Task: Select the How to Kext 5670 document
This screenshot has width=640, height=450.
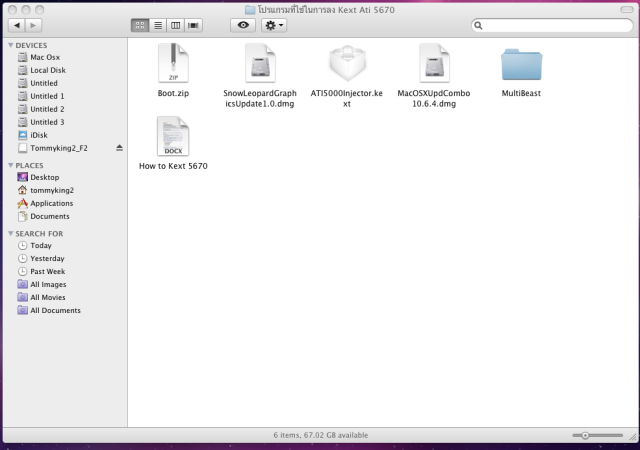Action: point(173,137)
